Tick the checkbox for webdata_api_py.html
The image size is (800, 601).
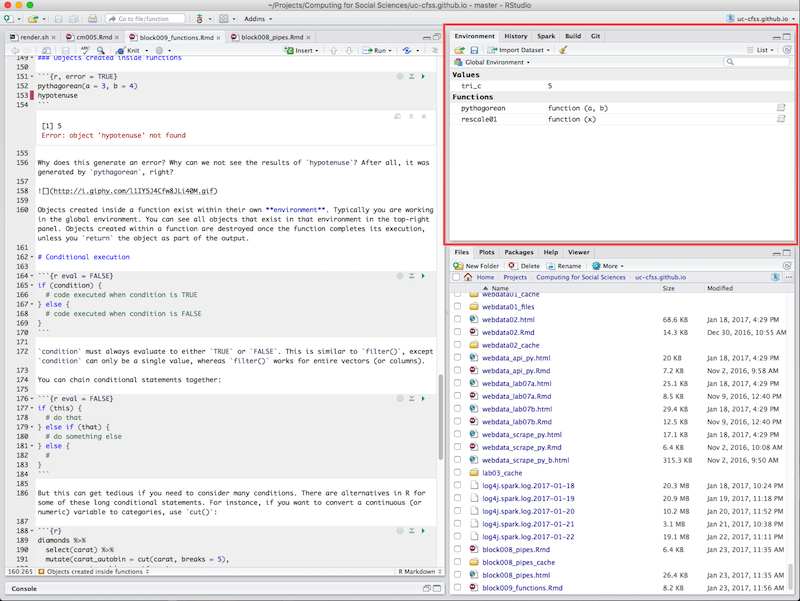[x=457, y=358]
